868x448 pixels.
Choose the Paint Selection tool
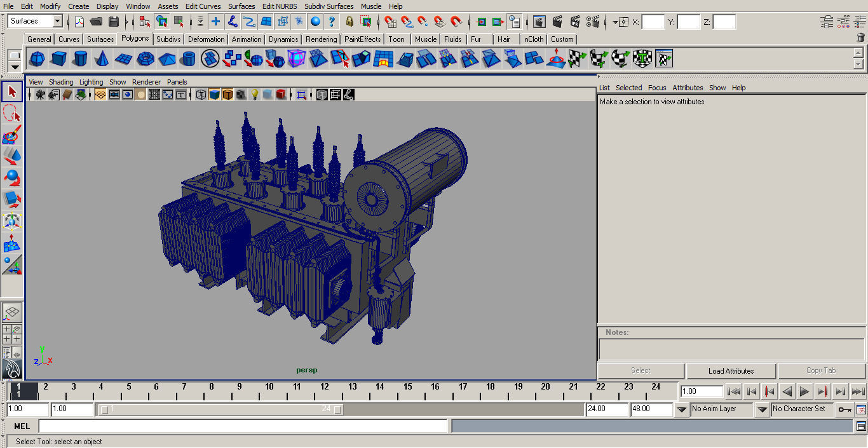[12, 135]
